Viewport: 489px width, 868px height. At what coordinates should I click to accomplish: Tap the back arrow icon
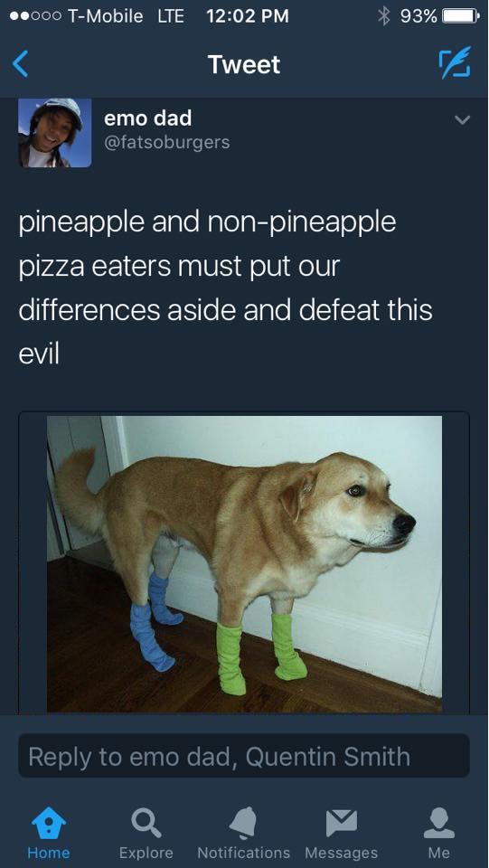pyautogui.click(x=20, y=63)
